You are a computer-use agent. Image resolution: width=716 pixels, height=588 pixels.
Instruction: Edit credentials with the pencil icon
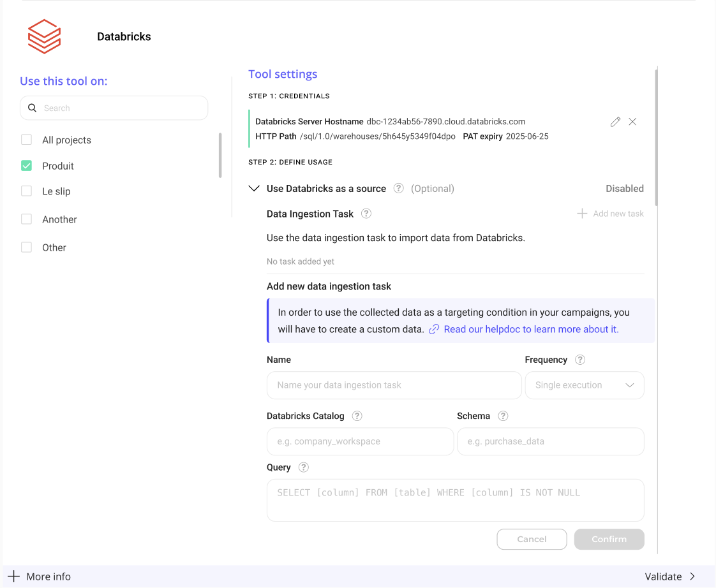pos(615,122)
